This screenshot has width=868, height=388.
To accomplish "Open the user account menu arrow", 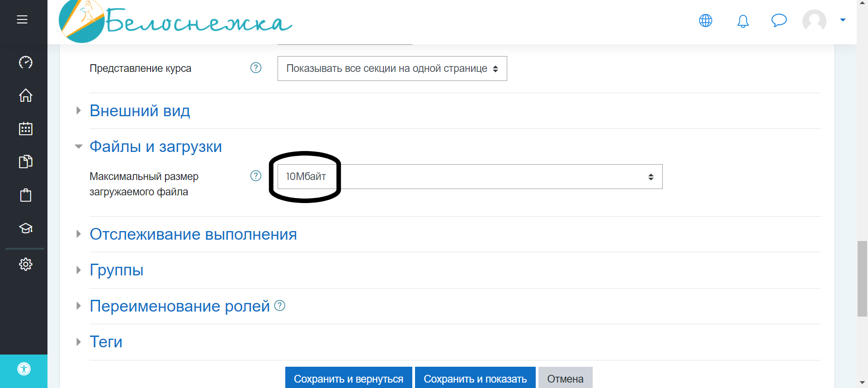I will point(843,20).
